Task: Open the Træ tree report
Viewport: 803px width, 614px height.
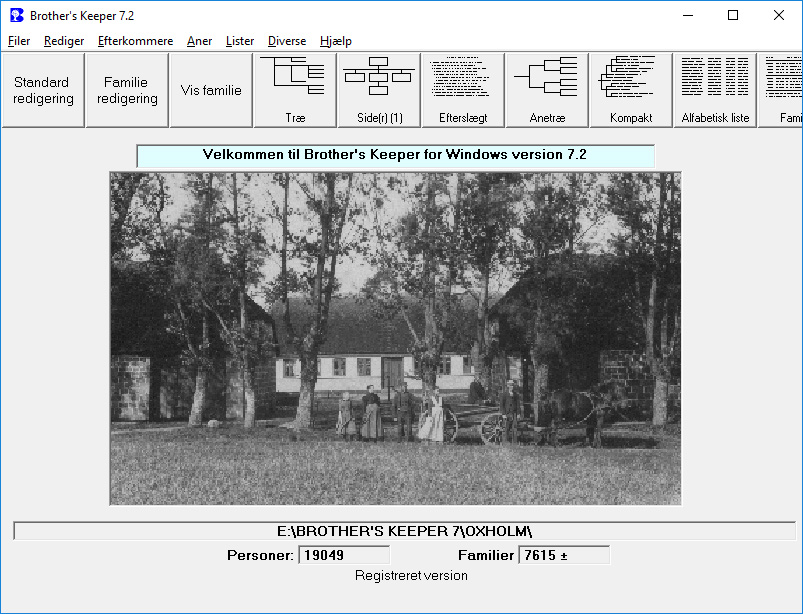Action: point(295,90)
